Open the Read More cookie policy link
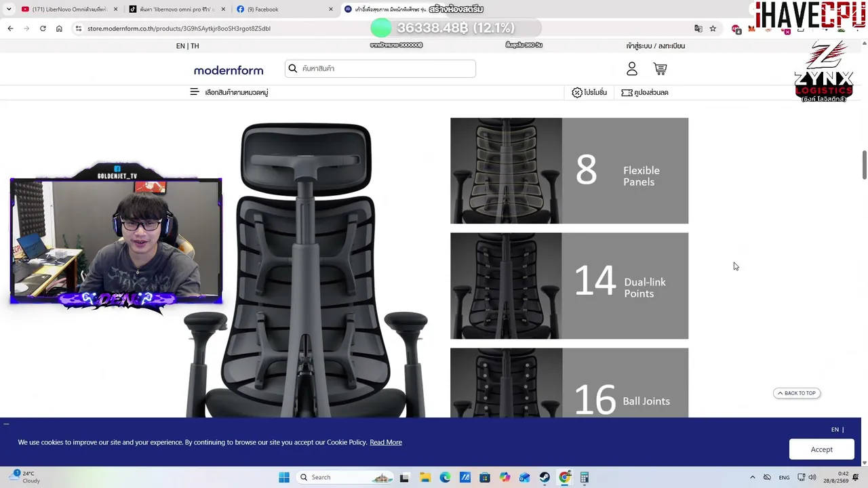This screenshot has height=488, width=868. 386,442
